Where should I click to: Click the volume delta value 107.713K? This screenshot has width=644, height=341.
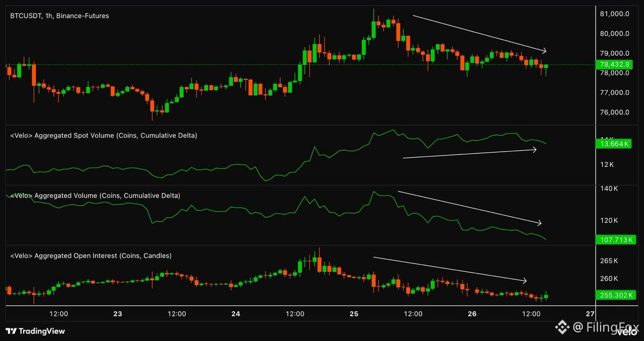[x=616, y=240]
